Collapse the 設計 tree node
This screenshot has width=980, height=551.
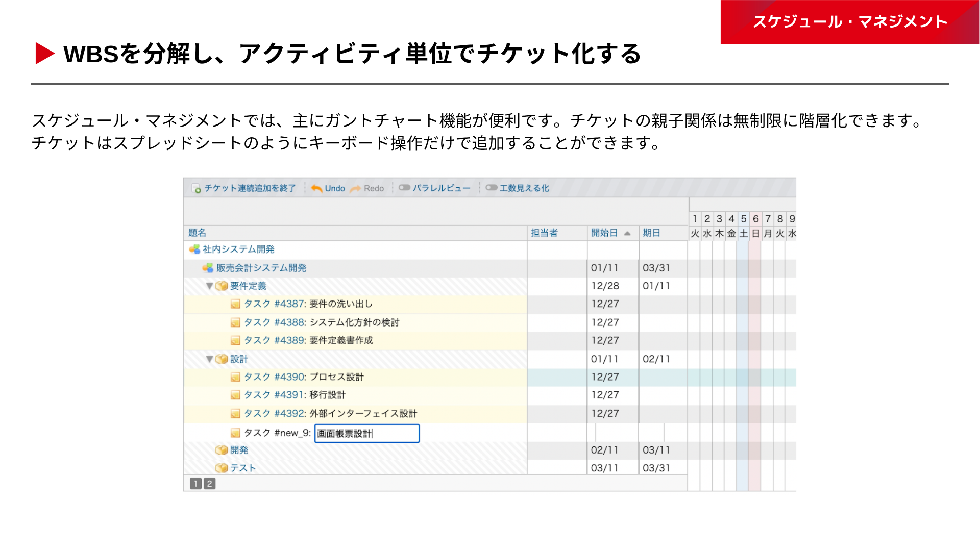pyautogui.click(x=209, y=359)
